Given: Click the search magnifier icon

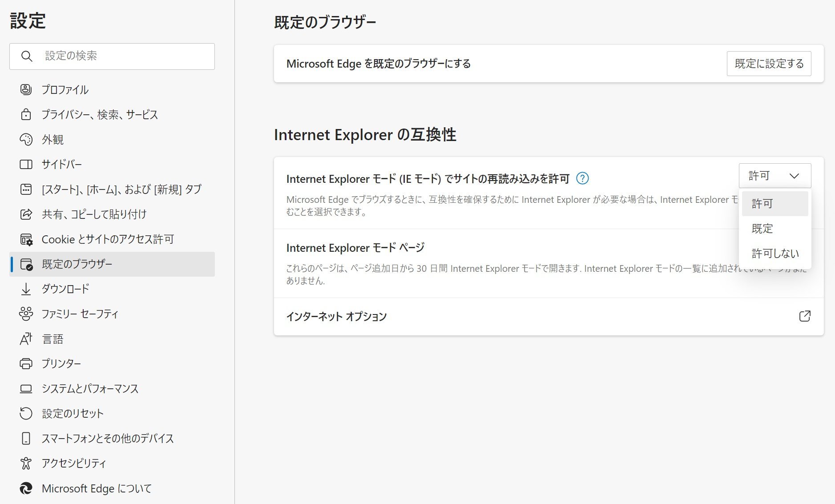Looking at the screenshot, I should [x=27, y=56].
